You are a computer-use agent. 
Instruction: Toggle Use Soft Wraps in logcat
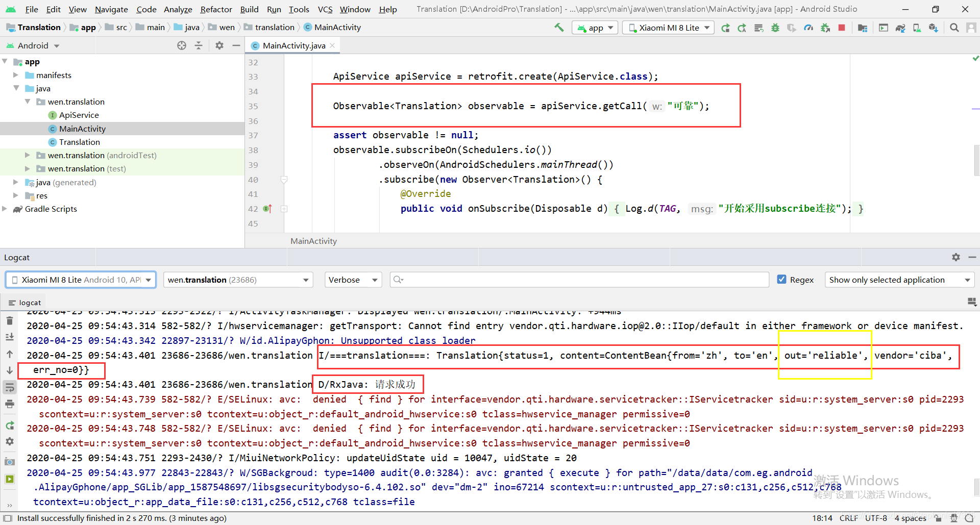pos(10,387)
